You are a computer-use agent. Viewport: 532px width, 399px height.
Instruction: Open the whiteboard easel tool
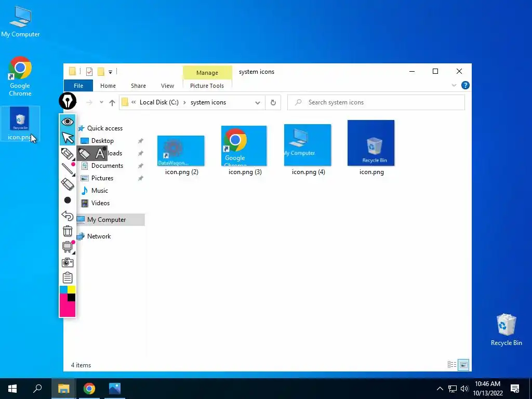(x=68, y=247)
